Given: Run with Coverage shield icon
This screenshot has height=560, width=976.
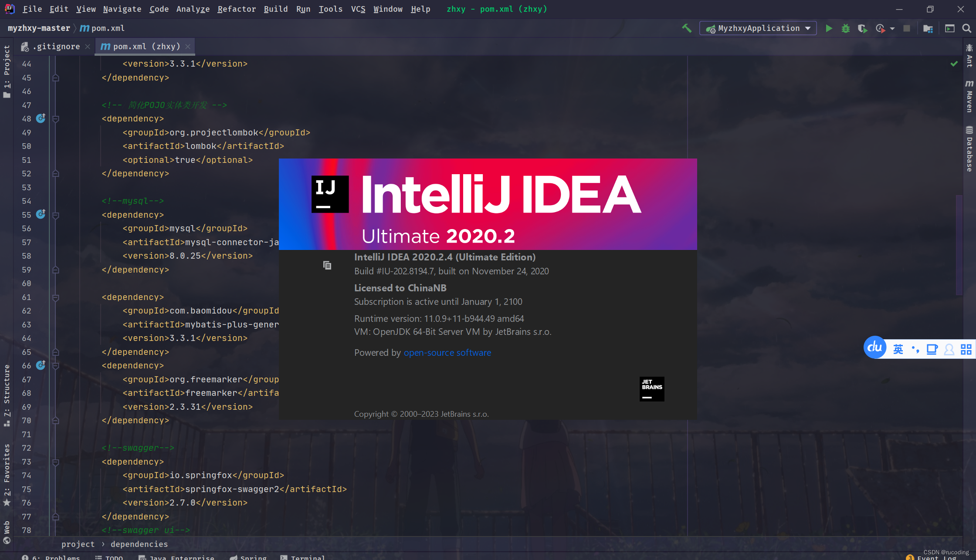Looking at the screenshot, I should (862, 28).
